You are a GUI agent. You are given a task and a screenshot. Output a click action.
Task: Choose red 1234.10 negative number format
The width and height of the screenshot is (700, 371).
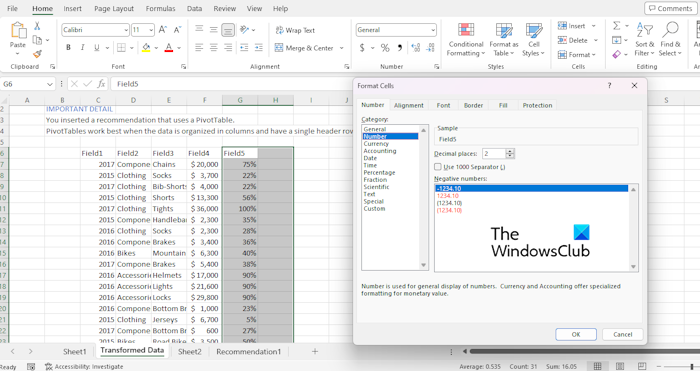pos(448,196)
